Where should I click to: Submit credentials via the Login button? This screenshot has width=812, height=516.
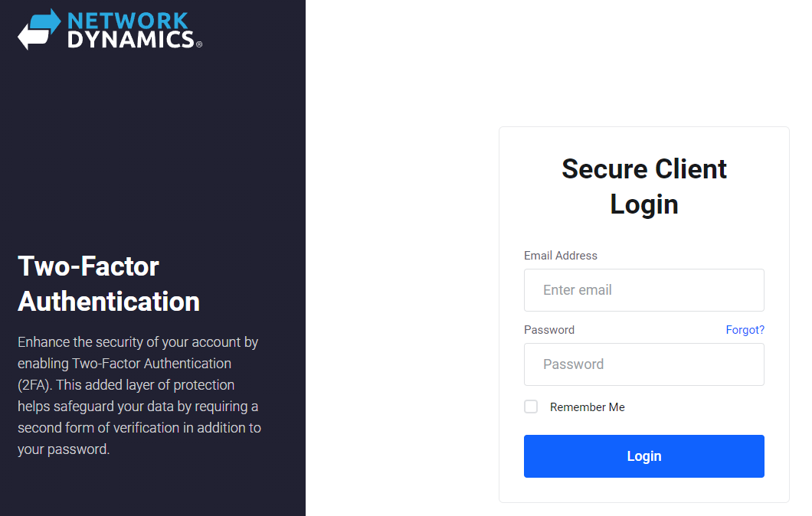pyautogui.click(x=643, y=456)
